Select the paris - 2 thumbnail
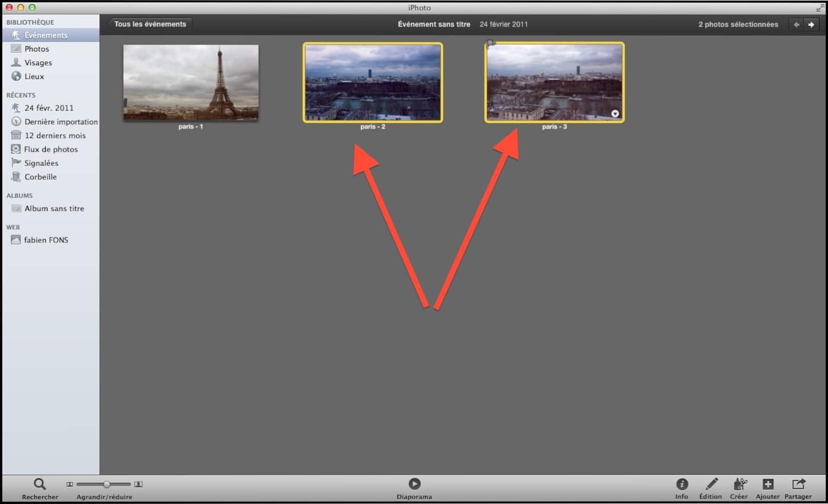Screen dimensions: 828x504 (373, 83)
